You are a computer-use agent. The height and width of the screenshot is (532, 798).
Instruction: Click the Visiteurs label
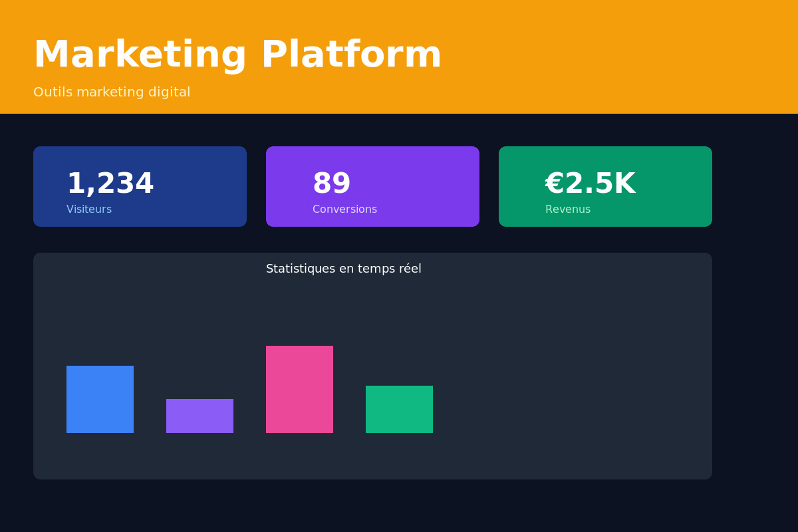click(89, 209)
